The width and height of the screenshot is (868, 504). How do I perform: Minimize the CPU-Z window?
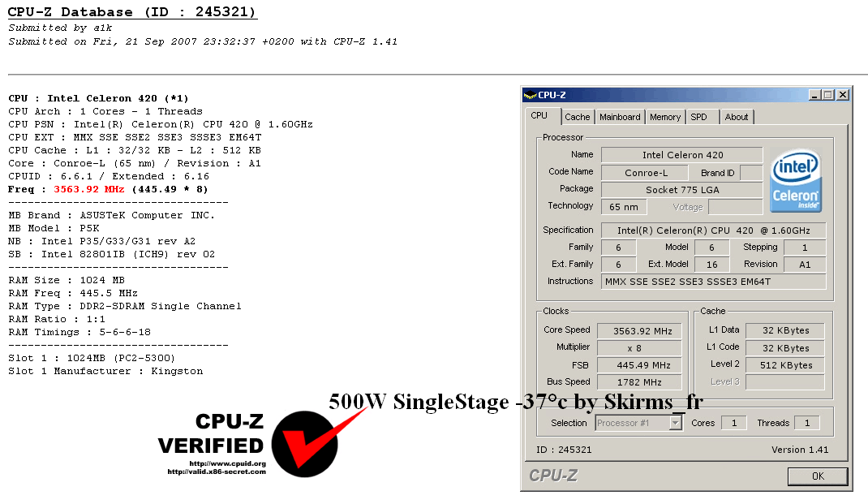click(814, 95)
